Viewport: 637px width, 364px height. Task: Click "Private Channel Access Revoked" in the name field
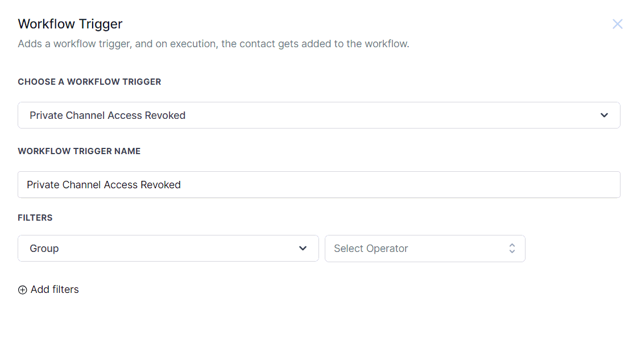(x=104, y=185)
